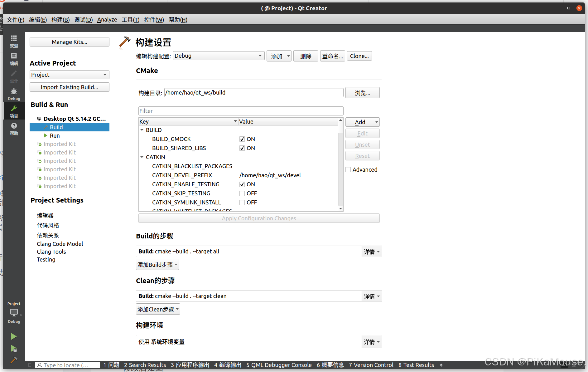Open the 4 编译输出 pane
This screenshot has width=588, height=372.
[x=228, y=365]
